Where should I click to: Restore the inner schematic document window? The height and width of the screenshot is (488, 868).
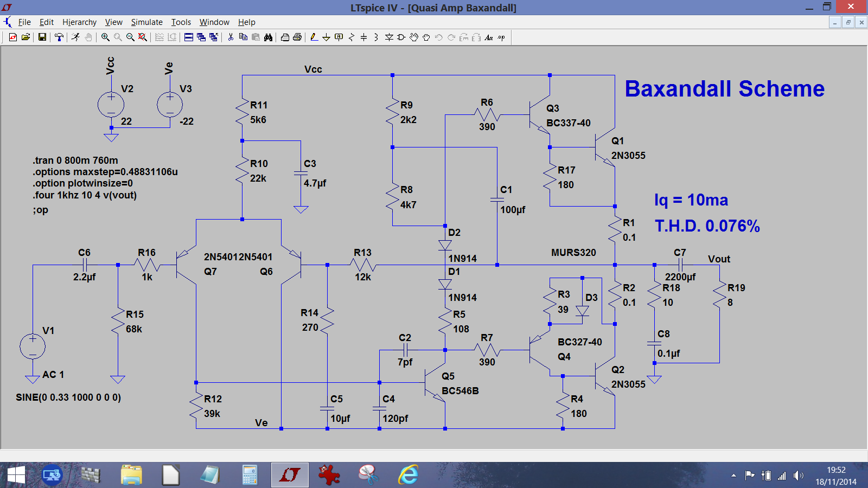point(848,22)
